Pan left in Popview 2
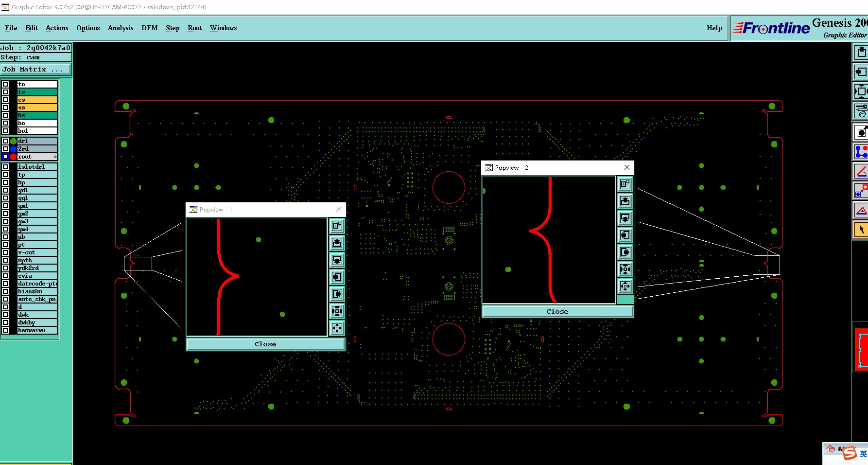 pyautogui.click(x=625, y=235)
